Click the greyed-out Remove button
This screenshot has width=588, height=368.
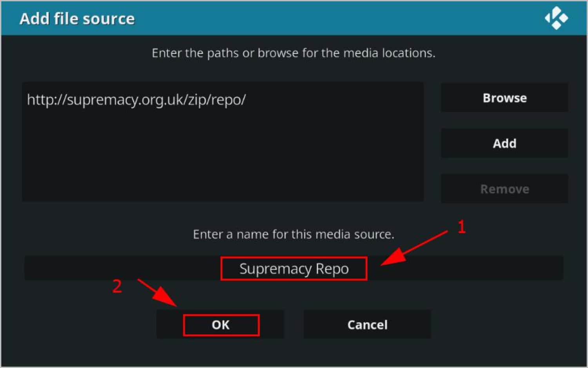505,189
